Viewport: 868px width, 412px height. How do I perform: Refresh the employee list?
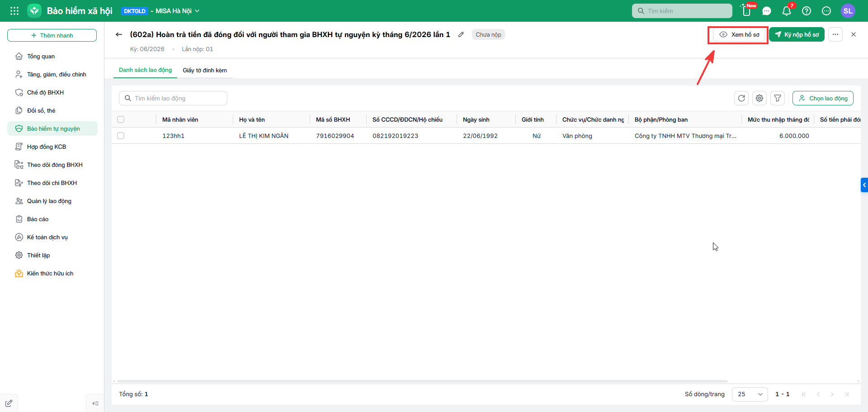coord(741,98)
